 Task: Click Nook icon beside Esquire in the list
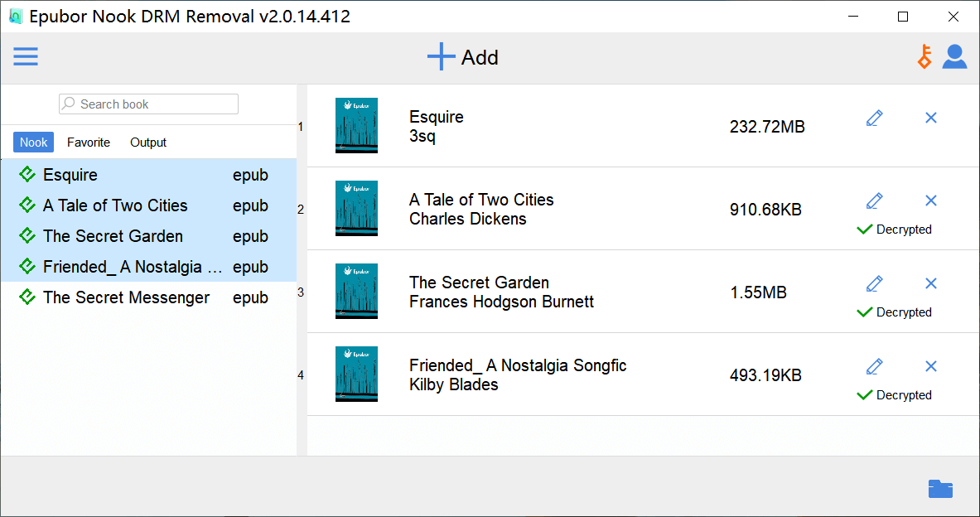pos(27,175)
